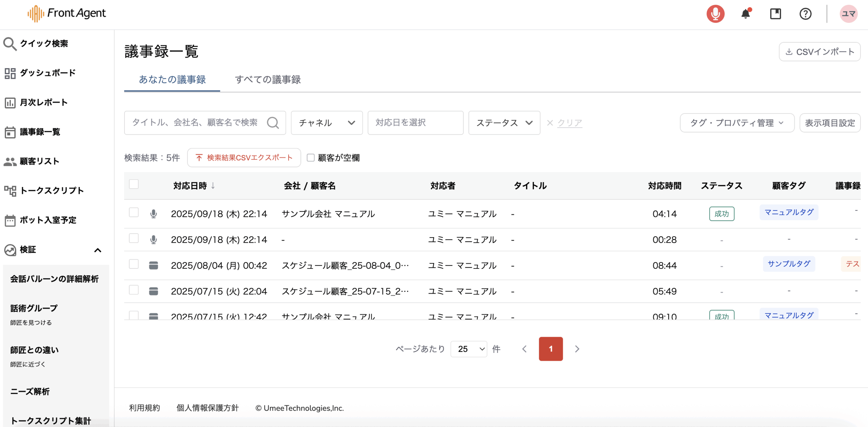Click the 対応日を選択 date field

(415, 123)
